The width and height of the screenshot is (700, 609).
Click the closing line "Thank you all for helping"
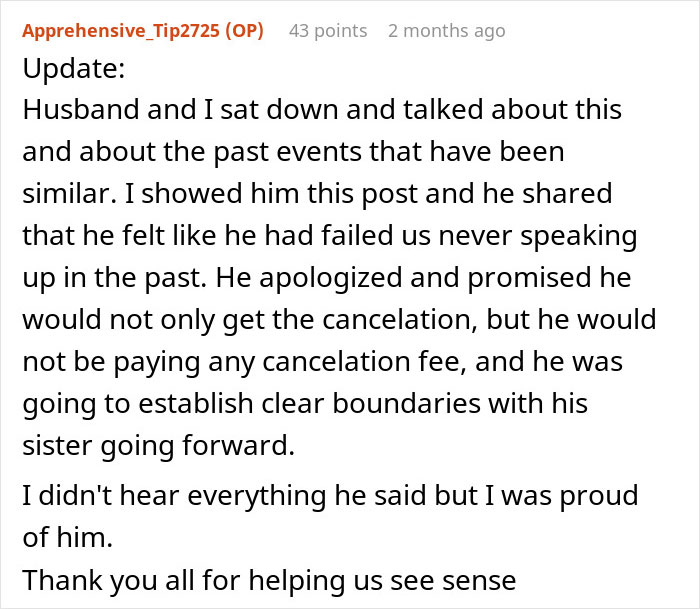(x=268, y=579)
